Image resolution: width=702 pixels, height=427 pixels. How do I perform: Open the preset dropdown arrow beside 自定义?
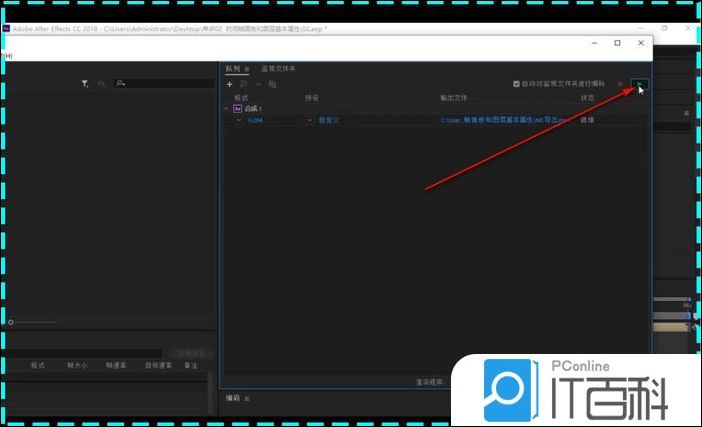tap(309, 120)
